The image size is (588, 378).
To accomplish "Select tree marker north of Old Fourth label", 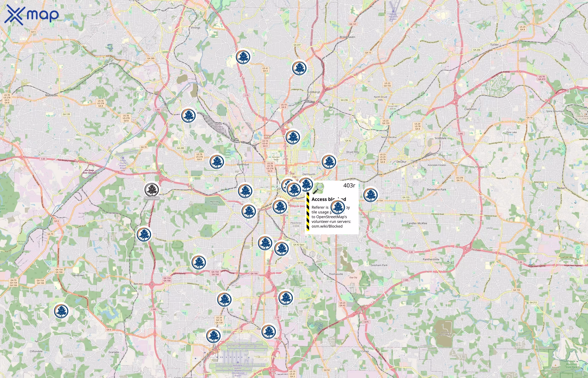I will pyautogui.click(x=329, y=162).
